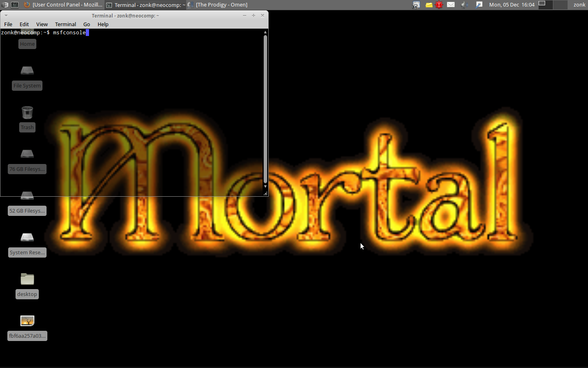Viewport: 588px width, 368px height.
Task: Click the screenshot camera tray icon
Action: point(416,5)
